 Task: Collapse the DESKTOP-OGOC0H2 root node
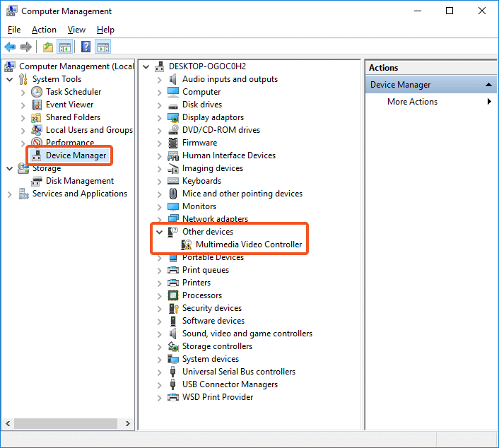[146, 67]
